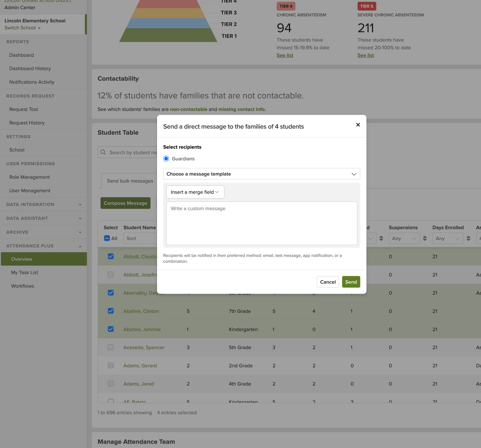The image size is (481, 448).
Task: Open the Choose a message template dropdown
Action: click(261, 174)
